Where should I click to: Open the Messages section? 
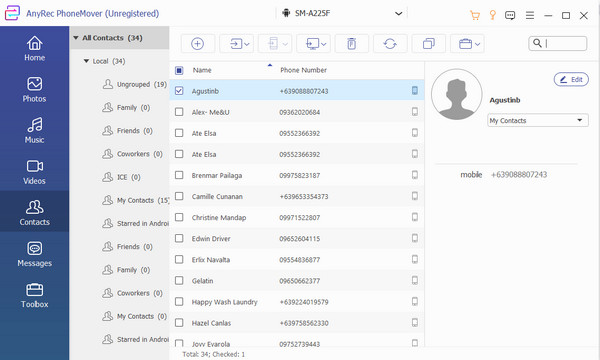coord(34,254)
